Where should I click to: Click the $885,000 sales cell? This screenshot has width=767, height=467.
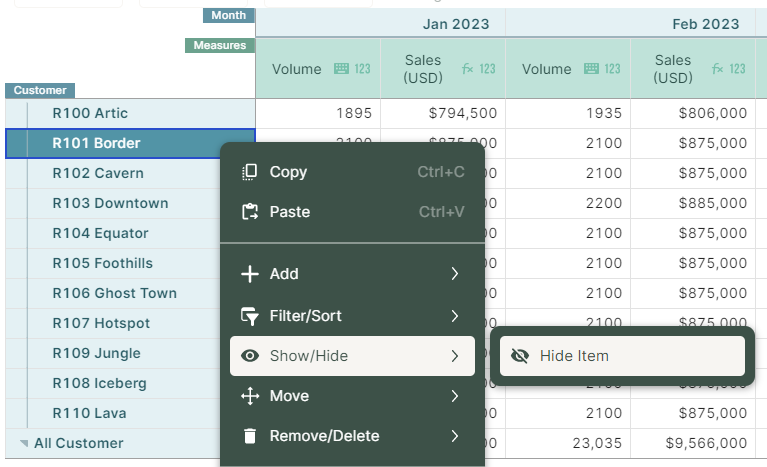tap(693, 203)
